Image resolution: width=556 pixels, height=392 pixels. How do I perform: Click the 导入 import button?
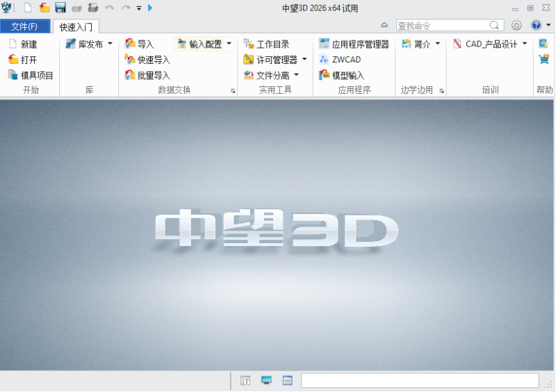pyautogui.click(x=140, y=44)
